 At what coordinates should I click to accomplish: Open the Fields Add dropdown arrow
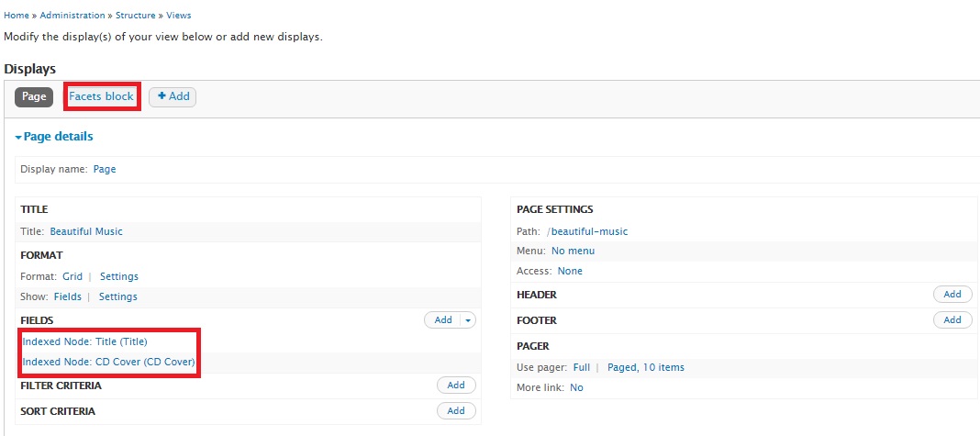[468, 319]
